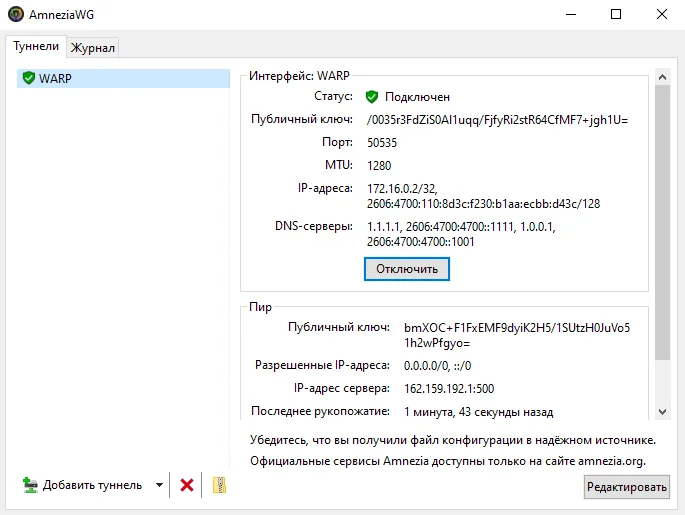Click the IPv6 address ending d43c/128

pyautogui.click(x=483, y=204)
